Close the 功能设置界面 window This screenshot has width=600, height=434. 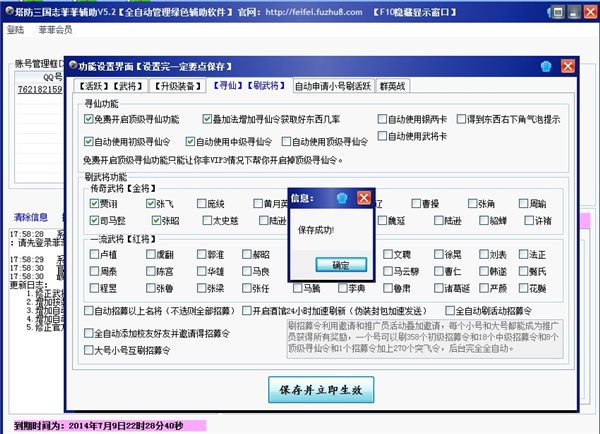pyautogui.click(x=568, y=66)
